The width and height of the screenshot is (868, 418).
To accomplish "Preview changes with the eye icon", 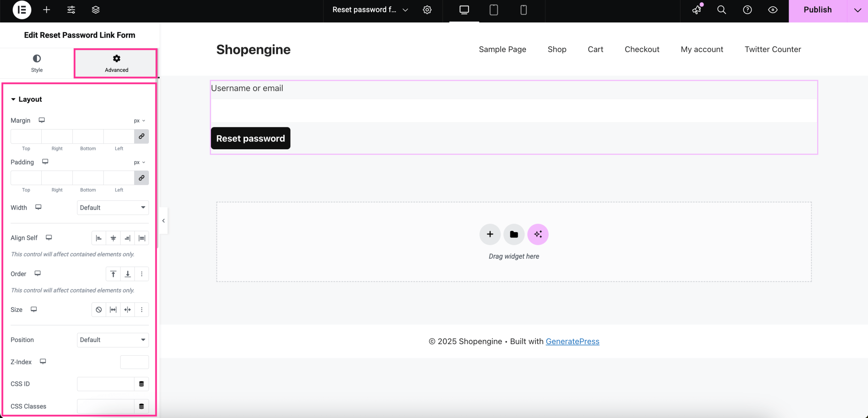I will coord(773,10).
